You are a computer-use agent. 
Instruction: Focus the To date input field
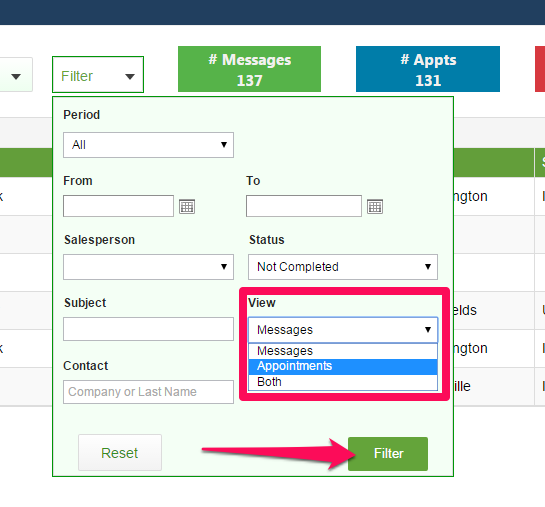click(x=304, y=206)
